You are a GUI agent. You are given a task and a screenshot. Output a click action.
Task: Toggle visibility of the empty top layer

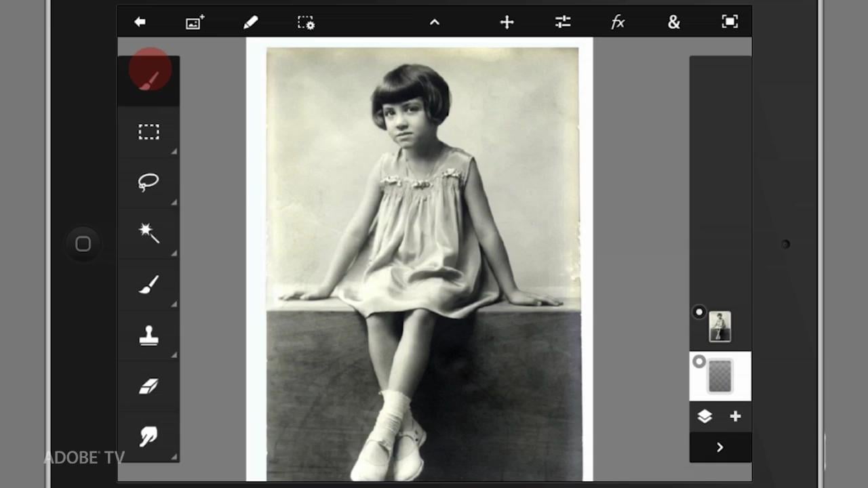tap(699, 362)
